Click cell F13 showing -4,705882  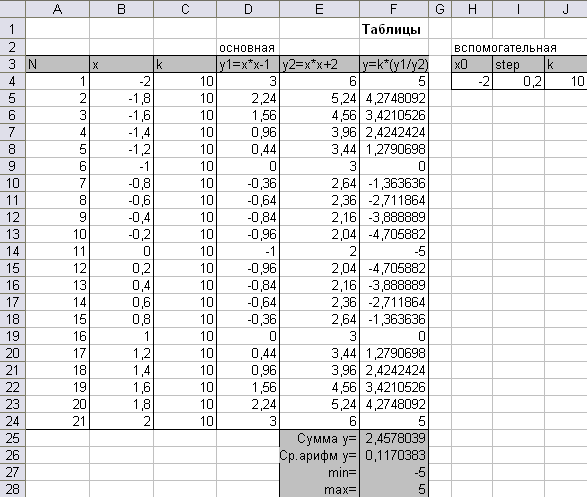point(394,234)
